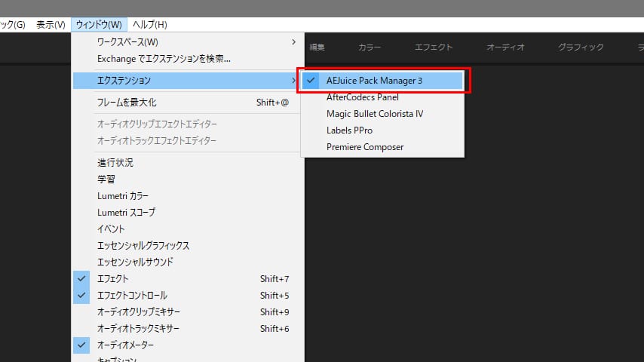644x362 pixels.
Task: Open Premiere Composer extension
Action: click(382, 147)
